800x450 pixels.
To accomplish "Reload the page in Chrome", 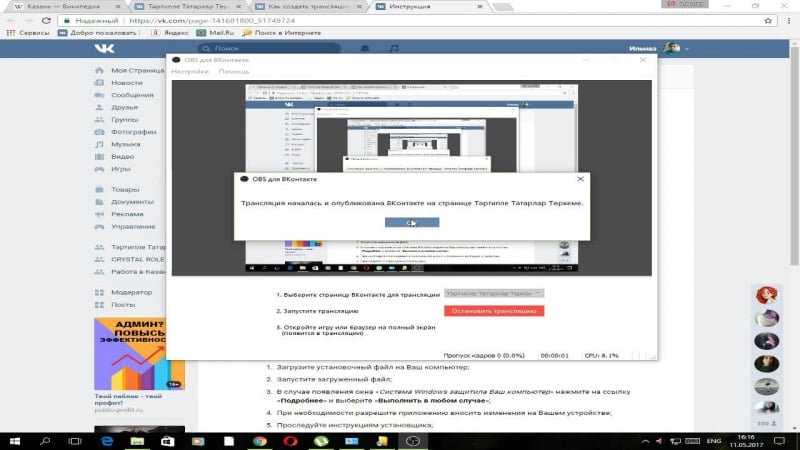I will tap(46, 21).
